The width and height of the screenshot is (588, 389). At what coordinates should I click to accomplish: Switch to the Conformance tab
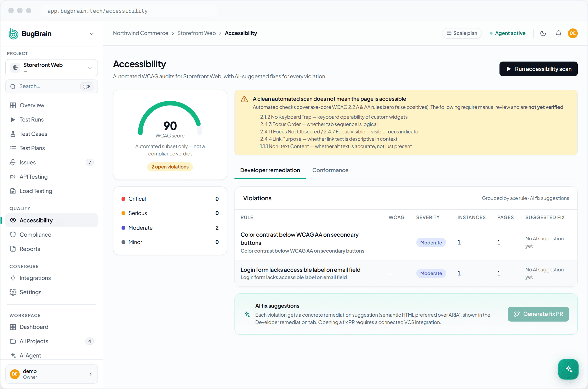330,170
